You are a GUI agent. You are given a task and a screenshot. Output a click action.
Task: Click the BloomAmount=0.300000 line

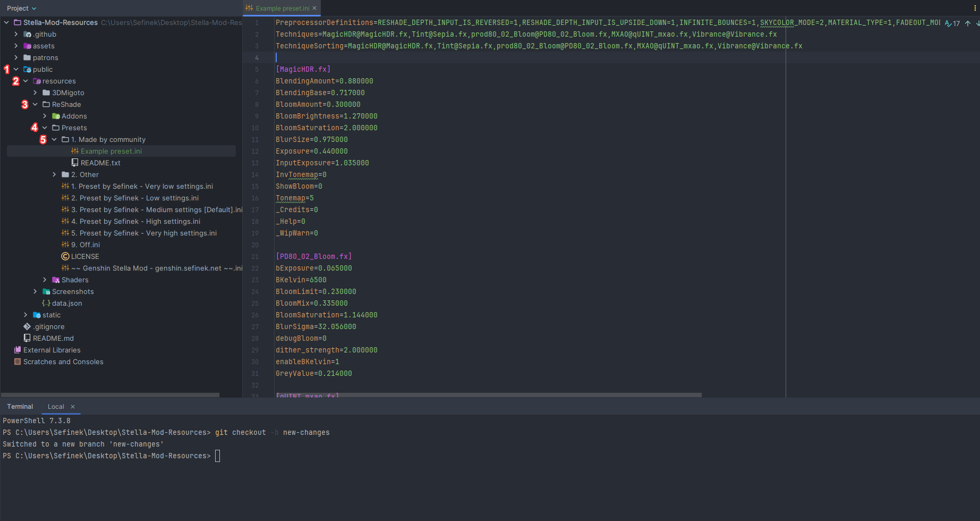(318, 104)
